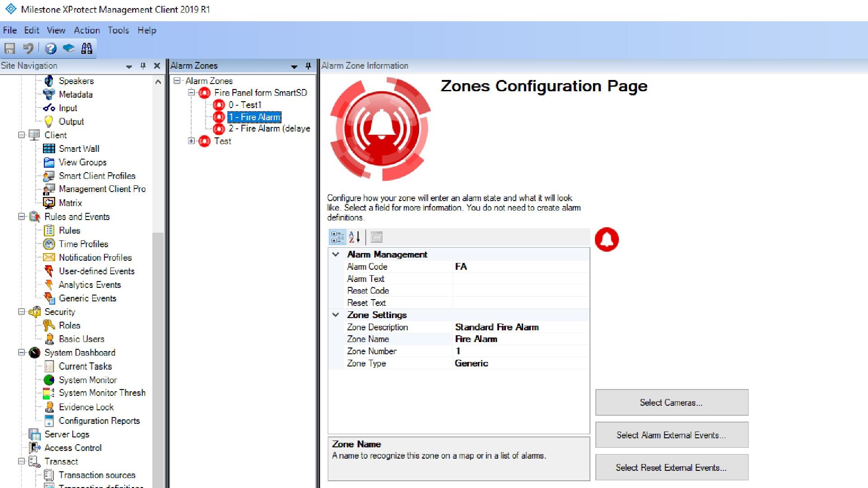The image size is (868, 488).
Task: Open the Site Navigation pane dropdown arrow
Action: (x=129, y=66)
